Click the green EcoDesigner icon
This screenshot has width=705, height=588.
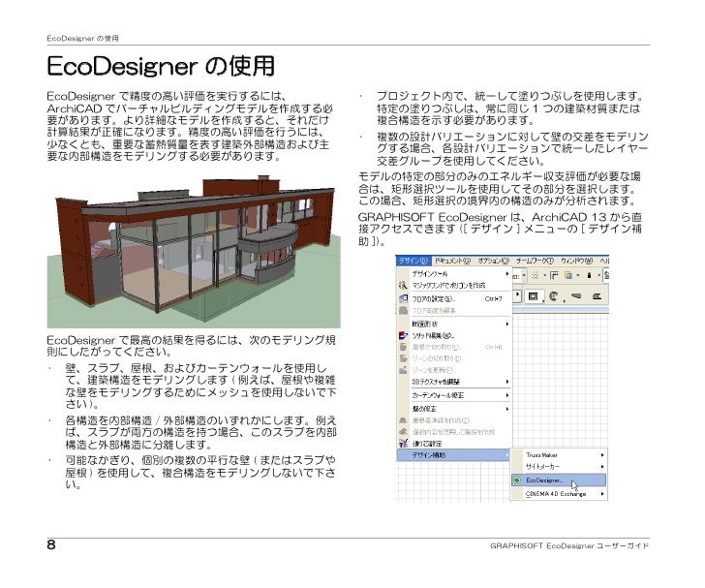(x=517, y=480)
